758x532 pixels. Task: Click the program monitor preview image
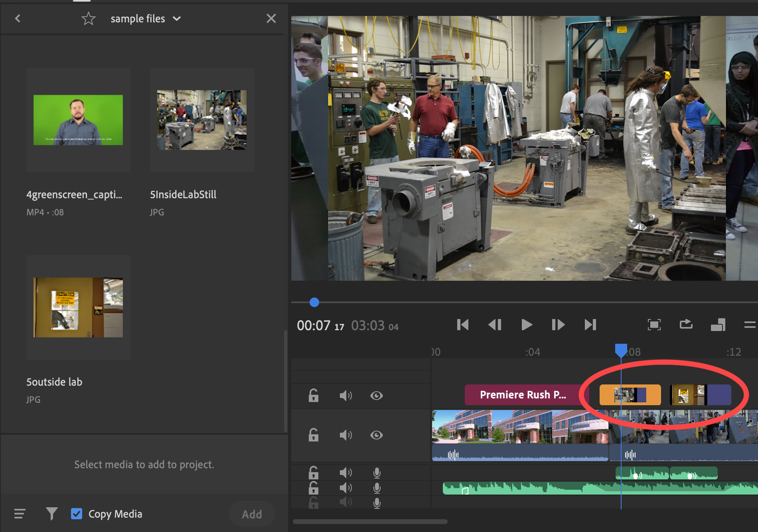point(524,148)
